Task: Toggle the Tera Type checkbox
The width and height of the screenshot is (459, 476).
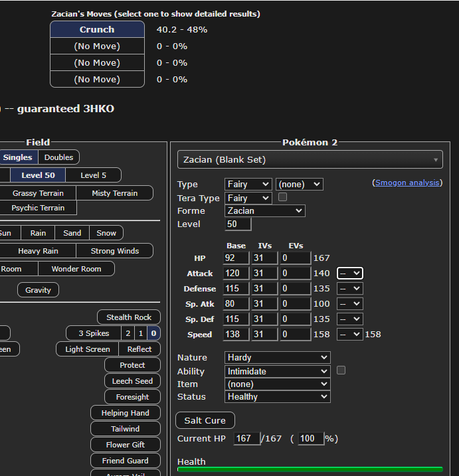Action: pos(282,197)
